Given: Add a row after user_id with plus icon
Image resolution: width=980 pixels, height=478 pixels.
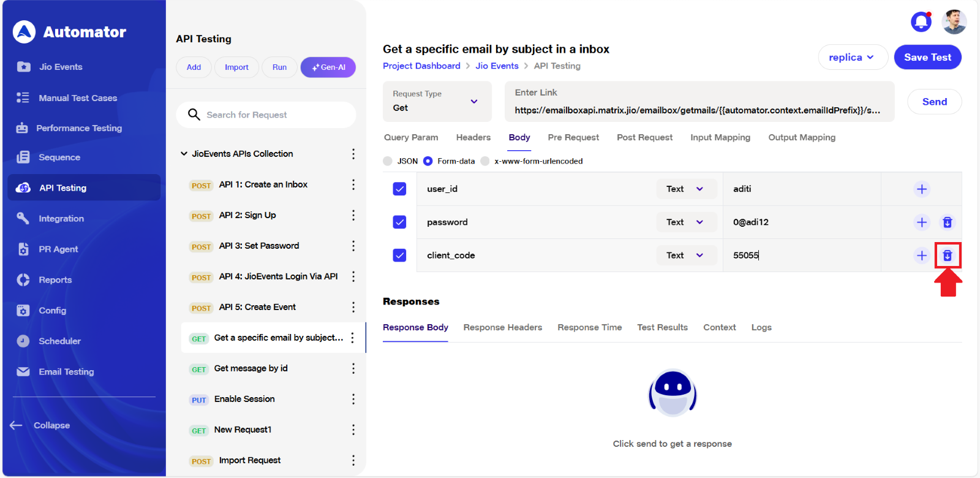Looking at the screenshot, I should pos(921,189).
